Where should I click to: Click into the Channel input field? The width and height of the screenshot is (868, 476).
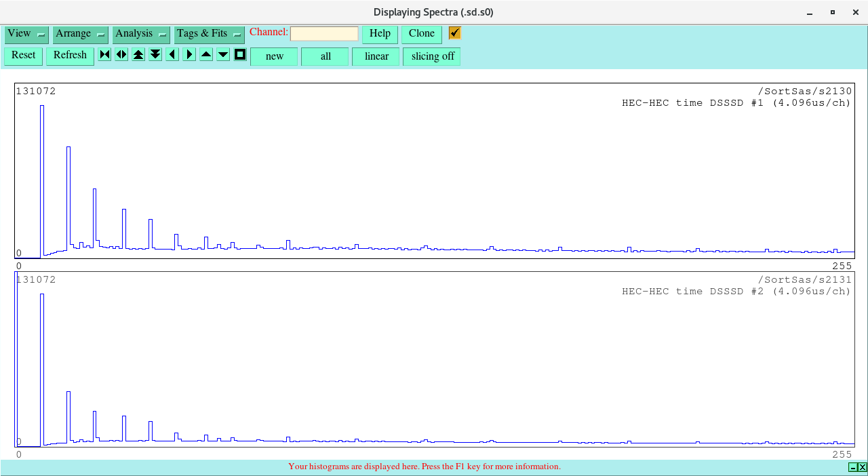coord(324,33)
